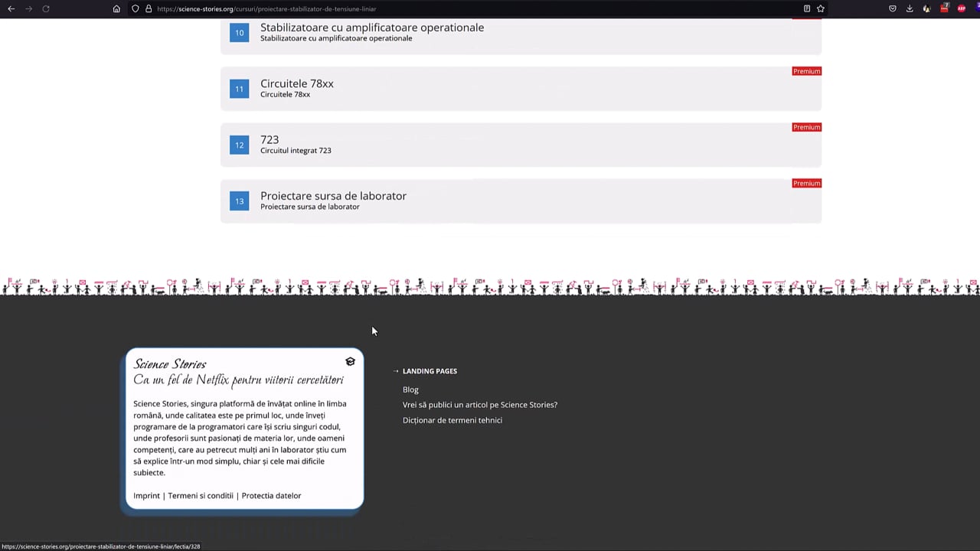Open the Adblock Plus extension
The height and width of the screenshot is (551, 980).
click(x=962, y=8)
